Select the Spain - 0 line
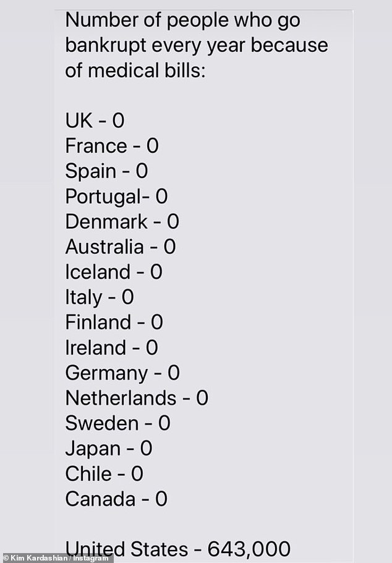The width and height of the screenshot is (392, 563). tap(106, 171)
